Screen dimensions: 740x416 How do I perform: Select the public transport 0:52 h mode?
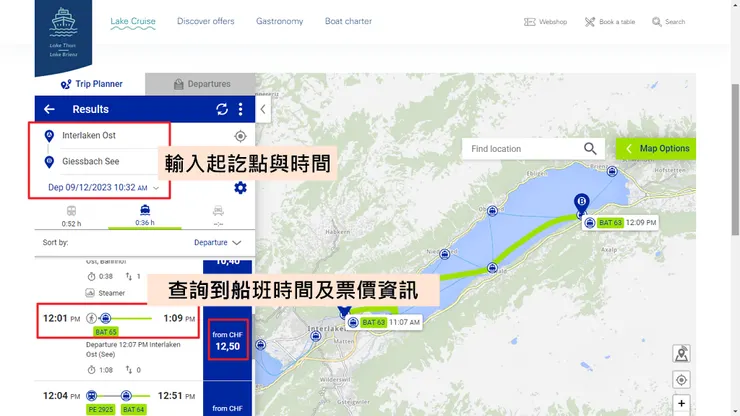click(x=71, y=217)
